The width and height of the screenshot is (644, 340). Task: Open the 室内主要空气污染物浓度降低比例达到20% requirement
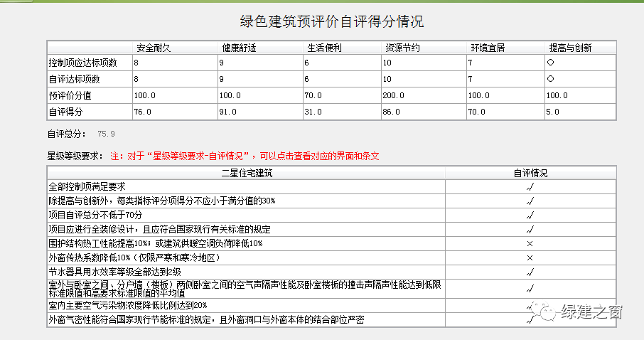[x=123, y=305]
